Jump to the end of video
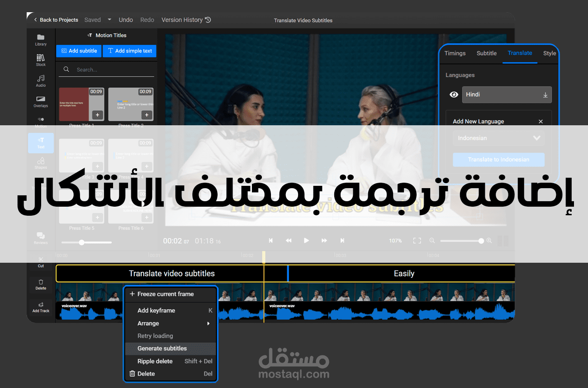The width and height of the screenshot is (588, 388). [342, 241]
